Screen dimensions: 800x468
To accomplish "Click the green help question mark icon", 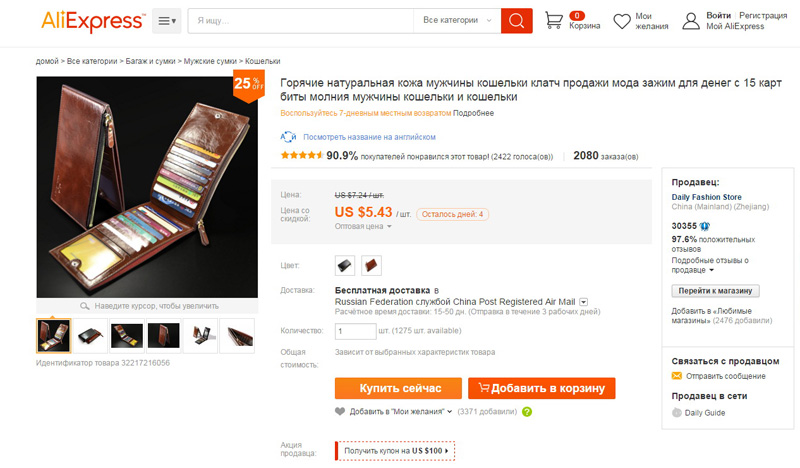I will pyautogui.click(x=527, y=411).
